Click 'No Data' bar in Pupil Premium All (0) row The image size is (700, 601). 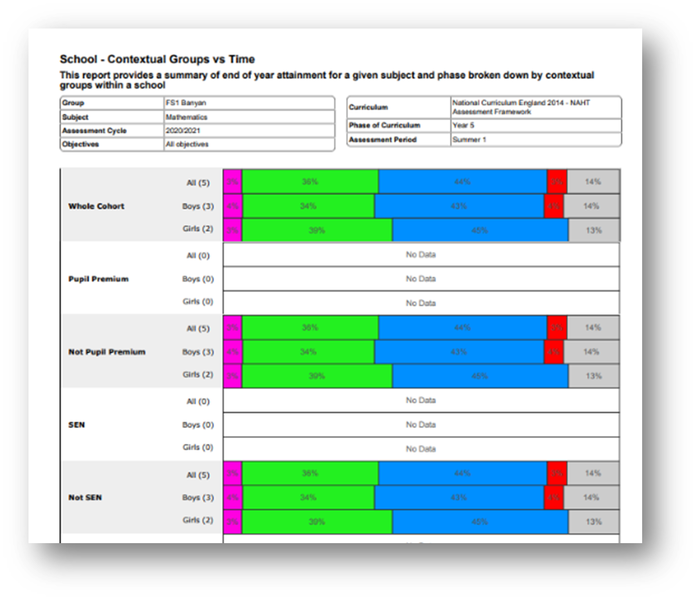421,255
